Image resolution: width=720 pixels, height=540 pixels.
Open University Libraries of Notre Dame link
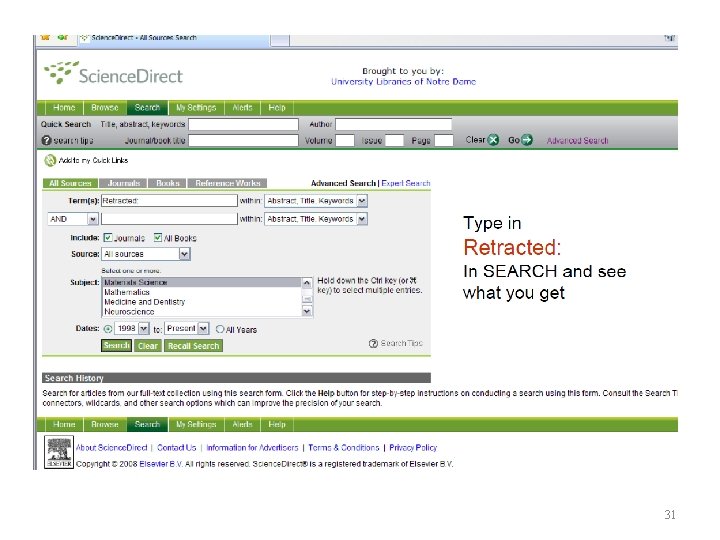click(404, 82)
